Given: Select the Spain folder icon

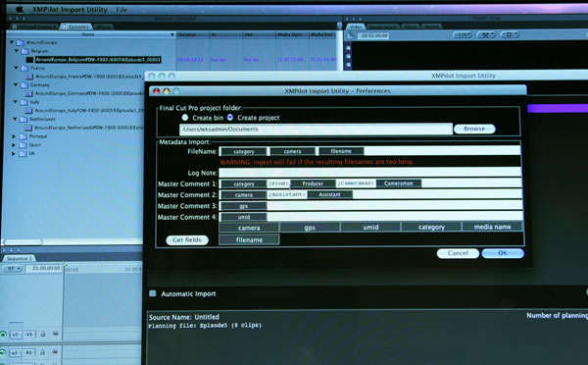Looking at the screenshot, I should 24,145.
